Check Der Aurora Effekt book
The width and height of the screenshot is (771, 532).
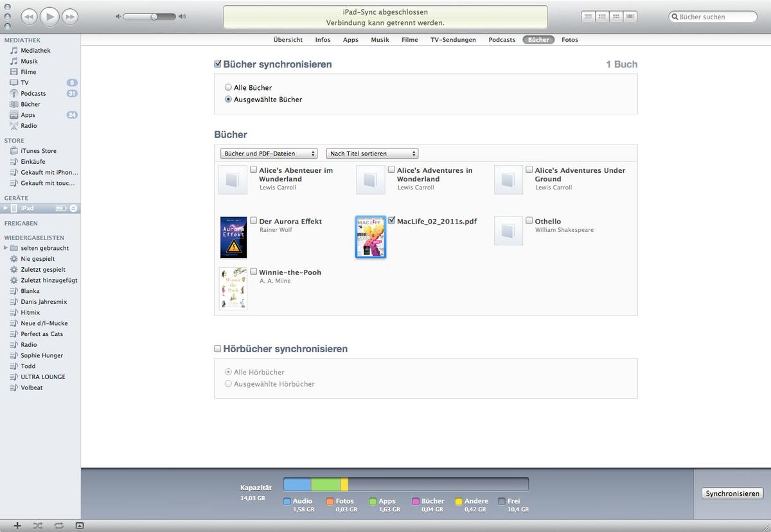[254, 220]
